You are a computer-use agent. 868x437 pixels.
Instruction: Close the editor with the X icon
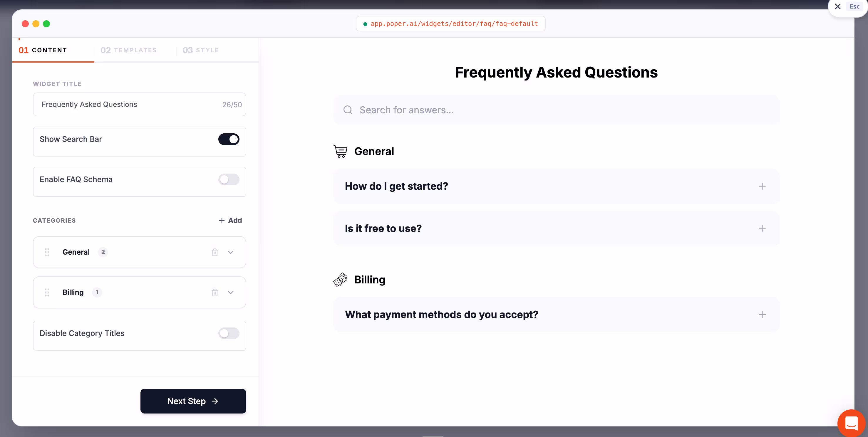click(x=837, y=6)
